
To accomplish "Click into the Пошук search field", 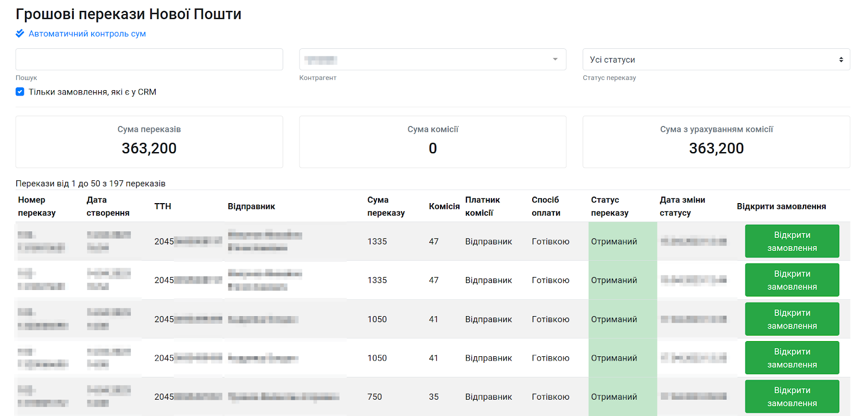I will (x=149, y=59).
